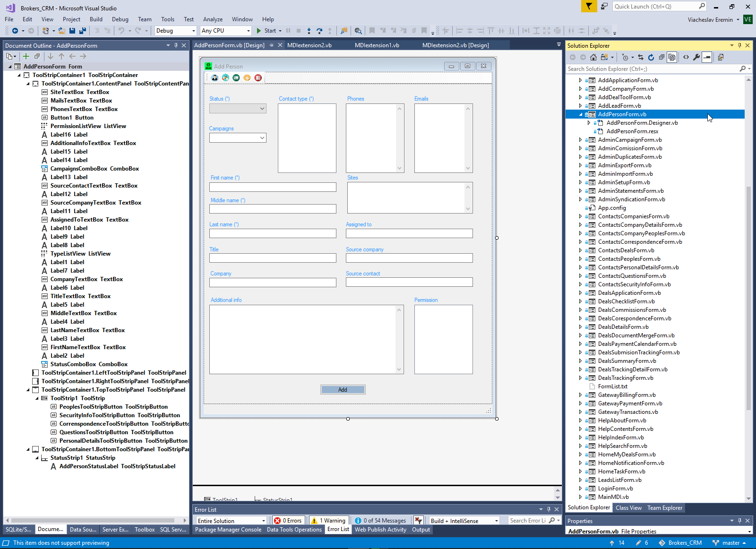Click the Quick Launch search box
Screen dimensions: 756x549
[659, 6]
